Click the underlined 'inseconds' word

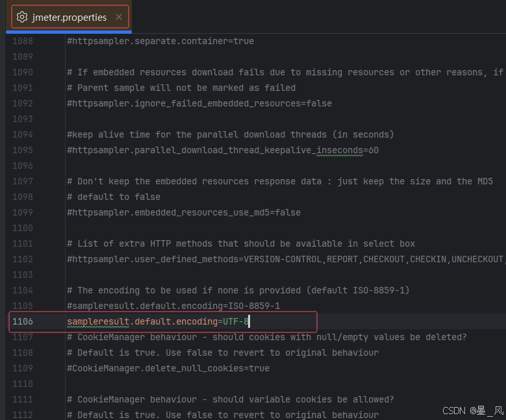point(340,151)
